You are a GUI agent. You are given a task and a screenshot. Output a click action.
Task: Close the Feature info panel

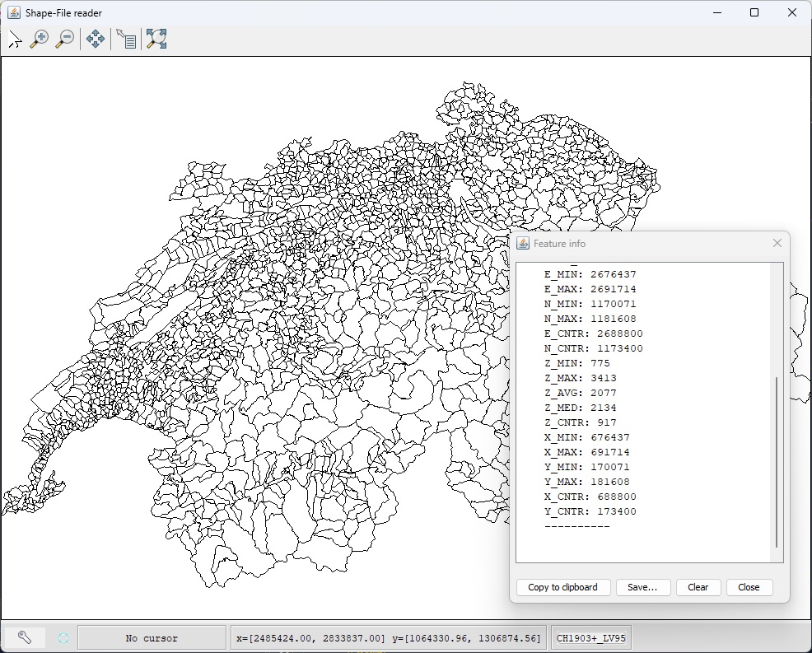coord(749,587)
